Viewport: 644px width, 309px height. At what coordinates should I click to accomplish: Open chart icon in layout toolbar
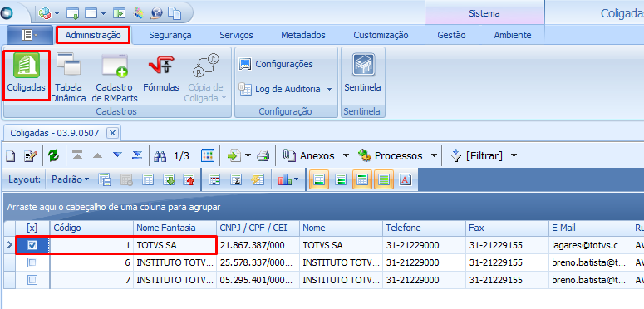[284, 179]
